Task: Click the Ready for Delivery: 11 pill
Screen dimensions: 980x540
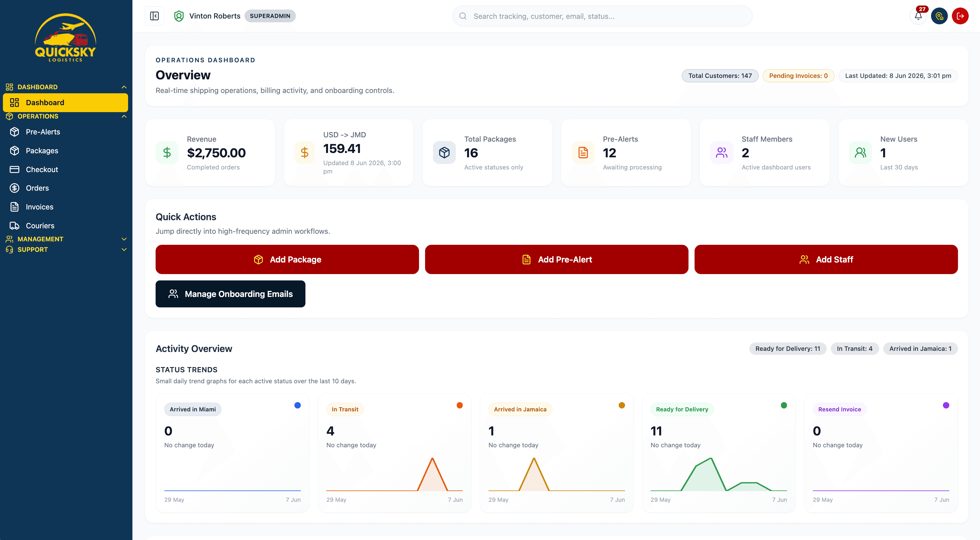Action: [788, 349]
